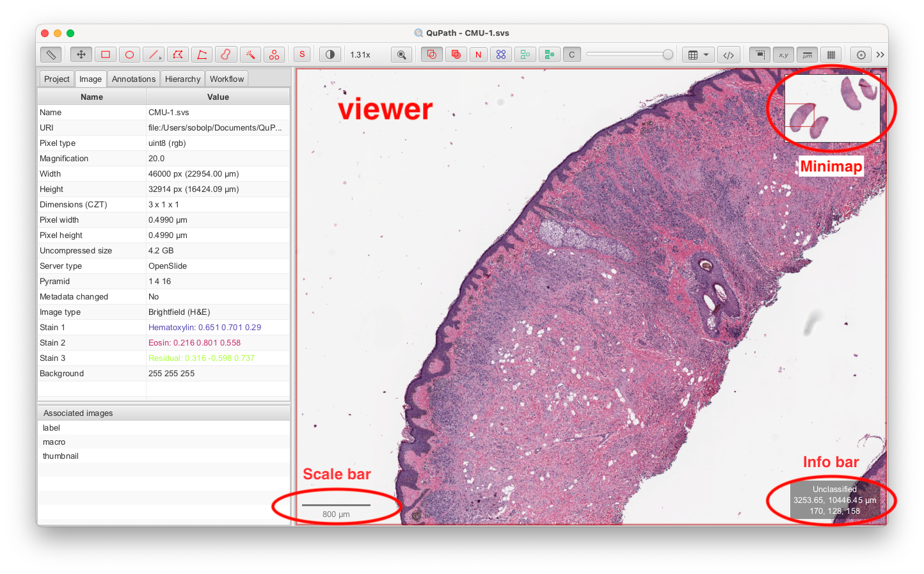Open QuPath preferences
Image resolution: width=924 pixels, height=574 pixels.
(x=861, y=54)
